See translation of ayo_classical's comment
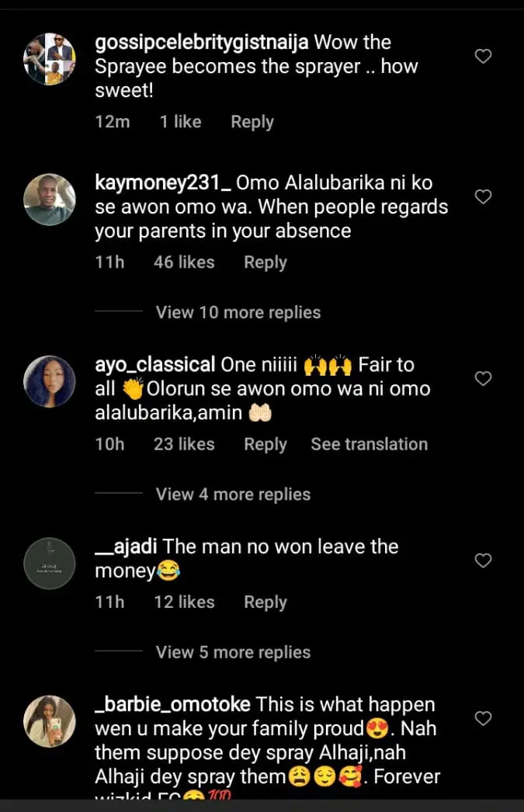Screen dimensions: 524x812 pos(369,444)
